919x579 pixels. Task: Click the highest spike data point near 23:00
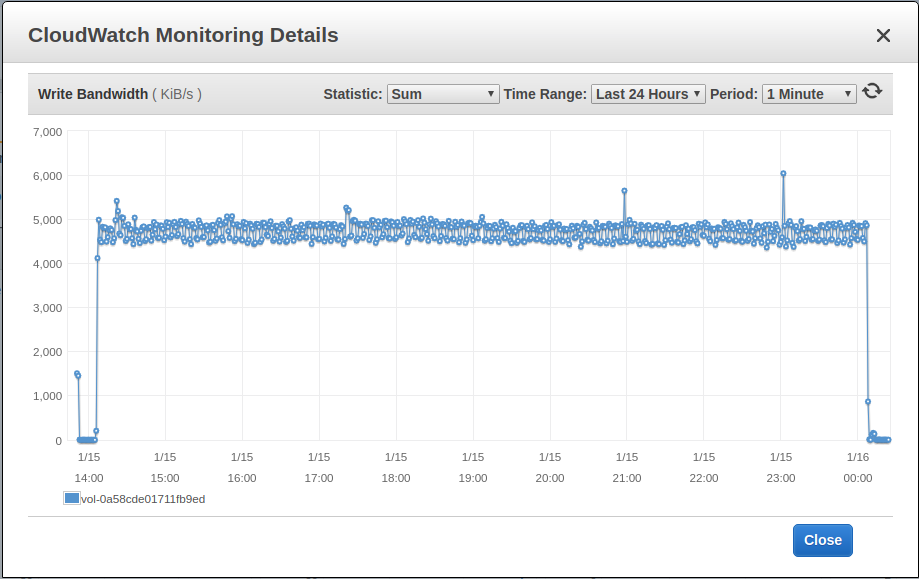pos(783,173)
